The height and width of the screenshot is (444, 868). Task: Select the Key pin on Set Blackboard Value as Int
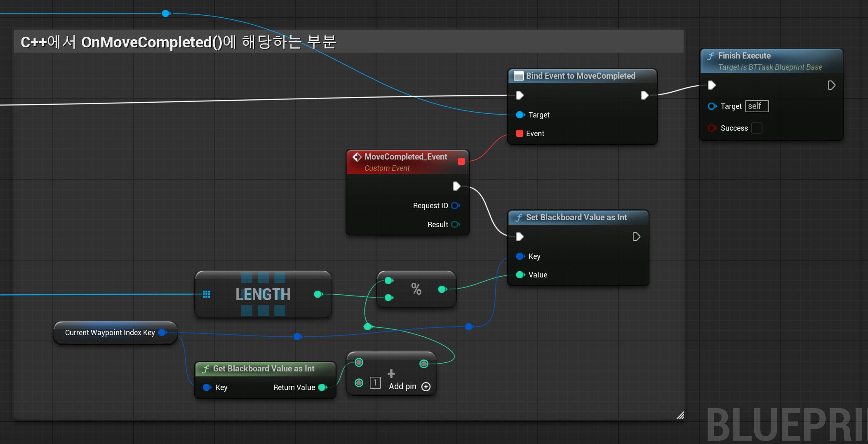click(x=520, y=256)
